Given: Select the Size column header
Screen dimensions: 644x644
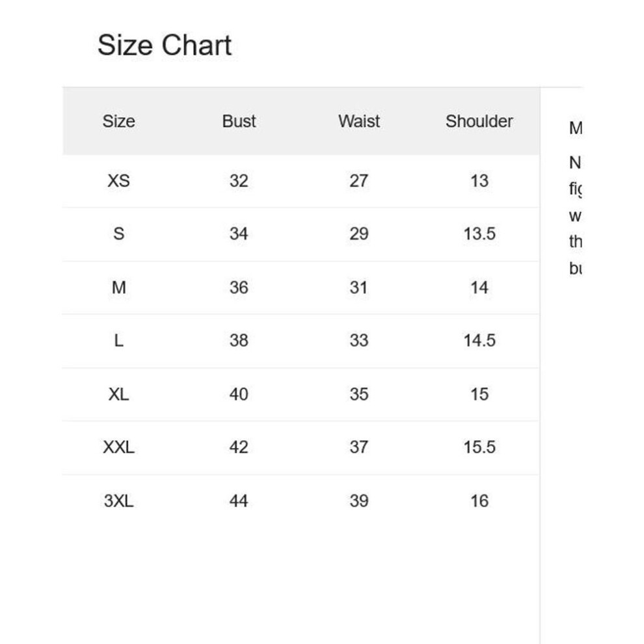Looking at the screenshot, I should (x=118, y=121).
